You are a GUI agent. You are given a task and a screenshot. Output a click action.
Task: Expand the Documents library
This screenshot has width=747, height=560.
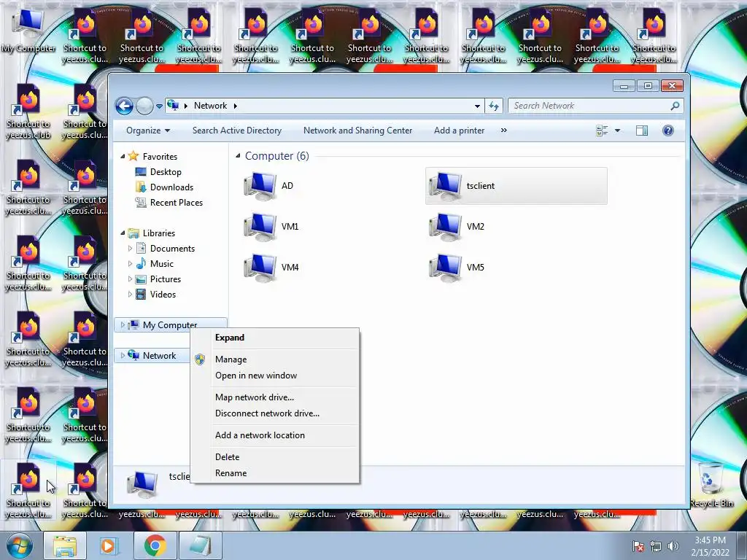point(130,248)
